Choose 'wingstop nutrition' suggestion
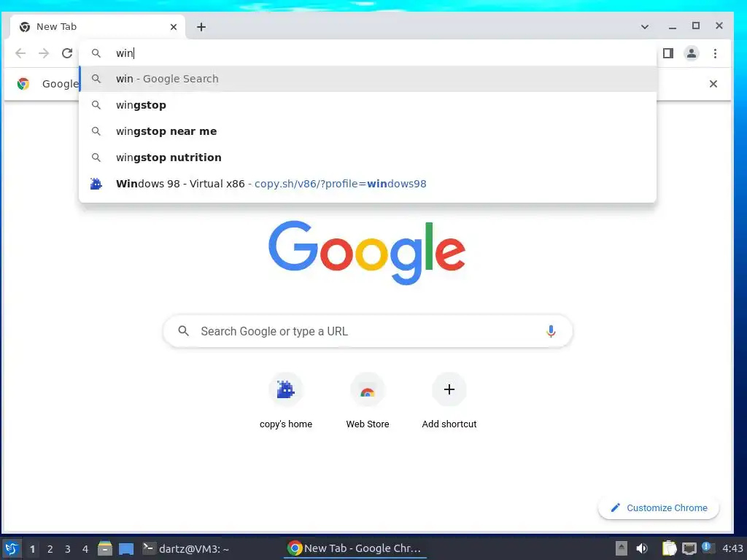The width and height of the screenshot is (747, 560). (368, 157)
